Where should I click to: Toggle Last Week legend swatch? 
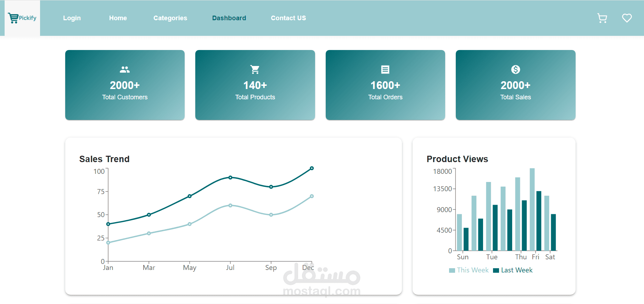tap(496, 270)
